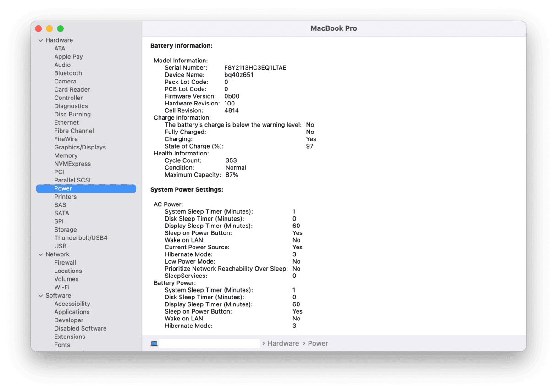Viewport: 557px width, 392px height.
Task: Open the Card Reader entry
Action: (x=72, y=90)
